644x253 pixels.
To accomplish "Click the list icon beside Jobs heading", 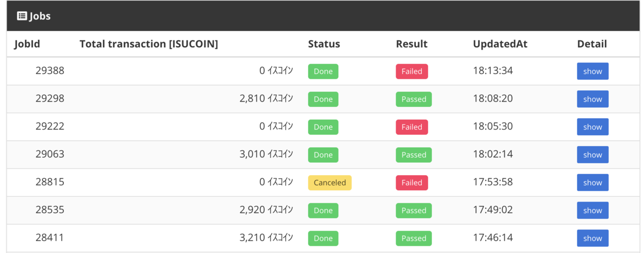I will (22, 16).
